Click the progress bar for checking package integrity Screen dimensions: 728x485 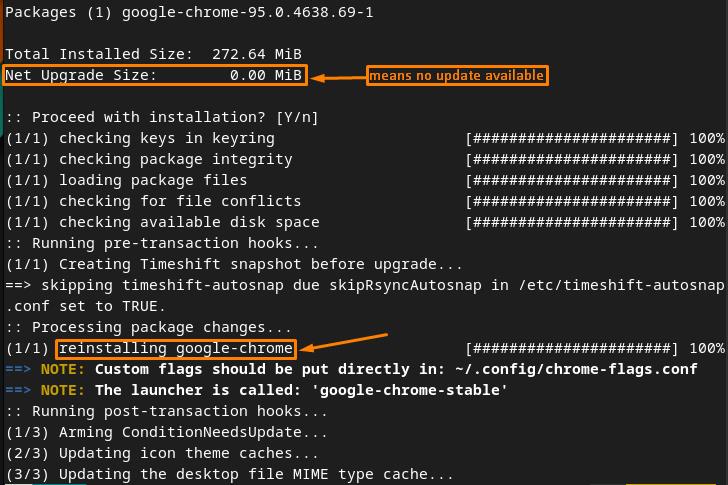coord(572,159)
